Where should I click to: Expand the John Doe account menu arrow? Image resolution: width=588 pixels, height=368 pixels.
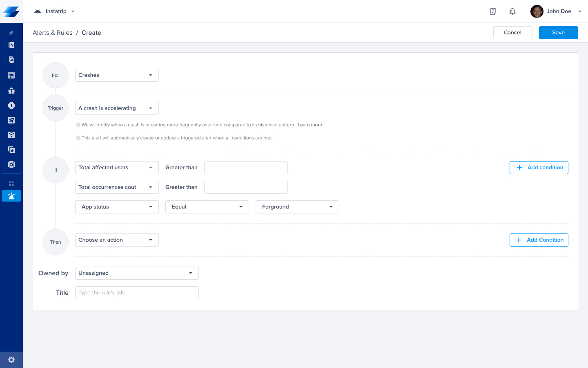tap(580, 11)
